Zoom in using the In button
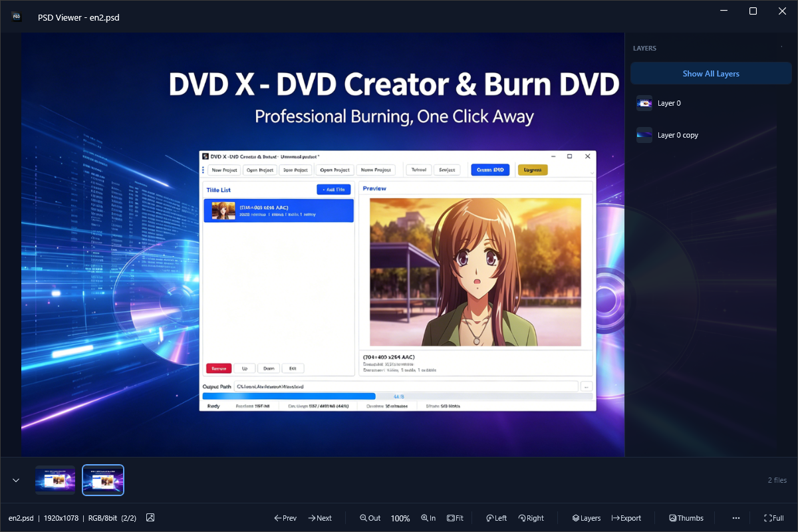Screen dimensions: 798x532 click(428, 518)
